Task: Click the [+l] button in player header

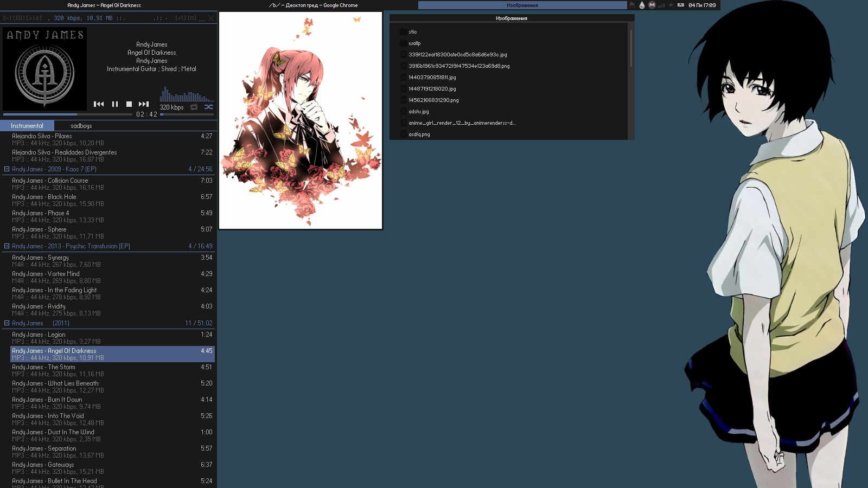Action: [x=181, y=18]
